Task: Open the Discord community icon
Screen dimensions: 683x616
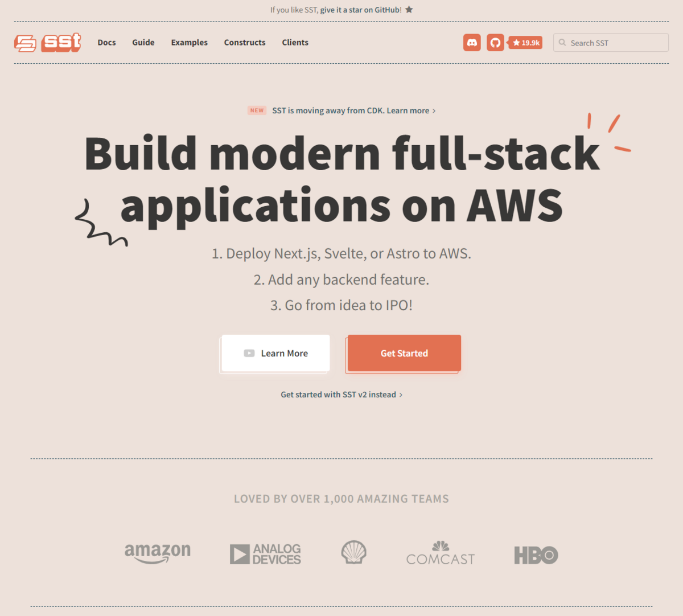Action: coord(472,43)
